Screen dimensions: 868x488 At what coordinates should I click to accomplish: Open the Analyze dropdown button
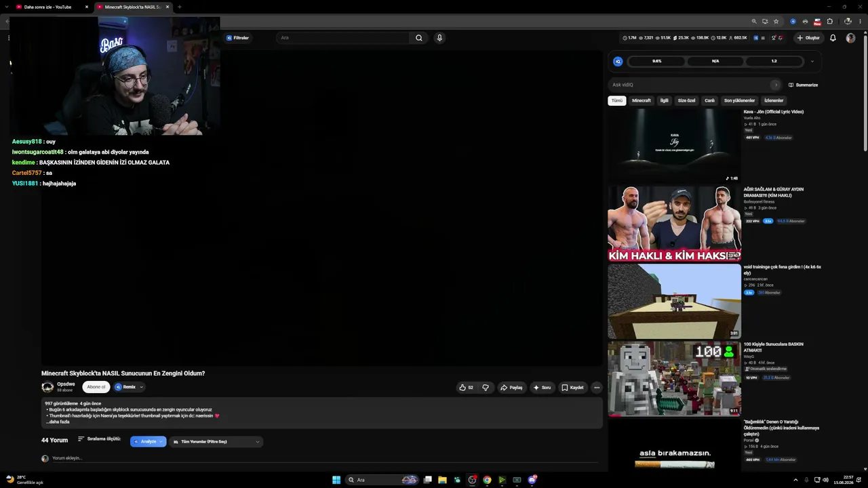pyautogui.click(x=148, y=442)
